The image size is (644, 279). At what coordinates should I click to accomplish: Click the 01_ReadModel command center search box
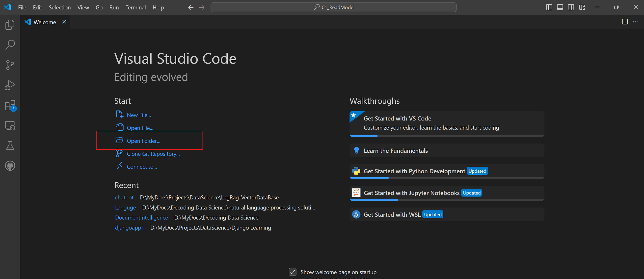(333, 7)
